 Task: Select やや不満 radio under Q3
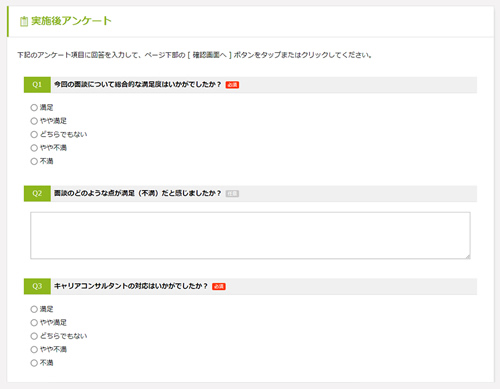click(x=34, y=349)
